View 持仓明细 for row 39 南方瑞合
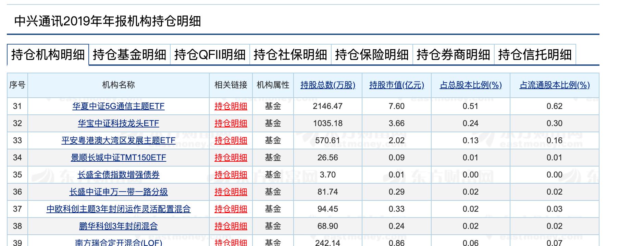Viewport: 644px width, 246px height. pyautogui.click(x=231, y=242)
